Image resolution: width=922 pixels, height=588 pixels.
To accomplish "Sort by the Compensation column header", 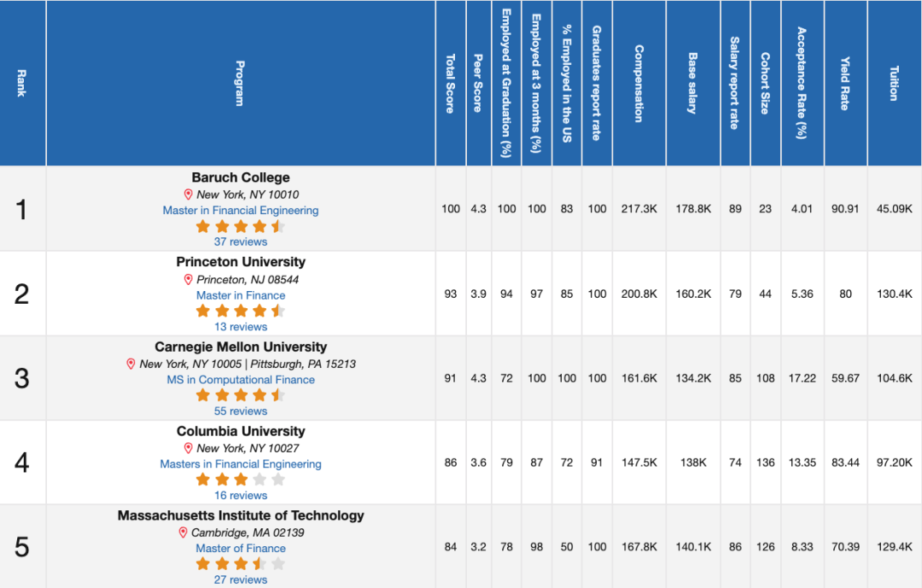I will pos(639,83).
